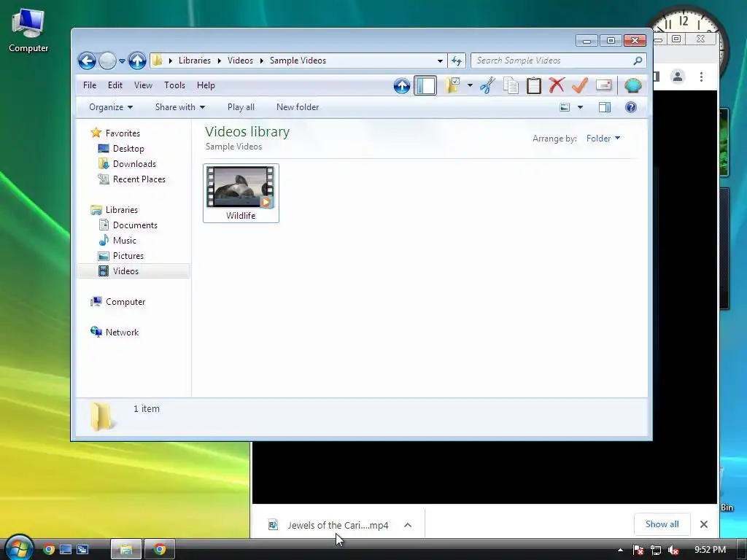Click the orange checkmark toolbar icon
This screenshot has height=560, width=747.
[x=580, y=85]
